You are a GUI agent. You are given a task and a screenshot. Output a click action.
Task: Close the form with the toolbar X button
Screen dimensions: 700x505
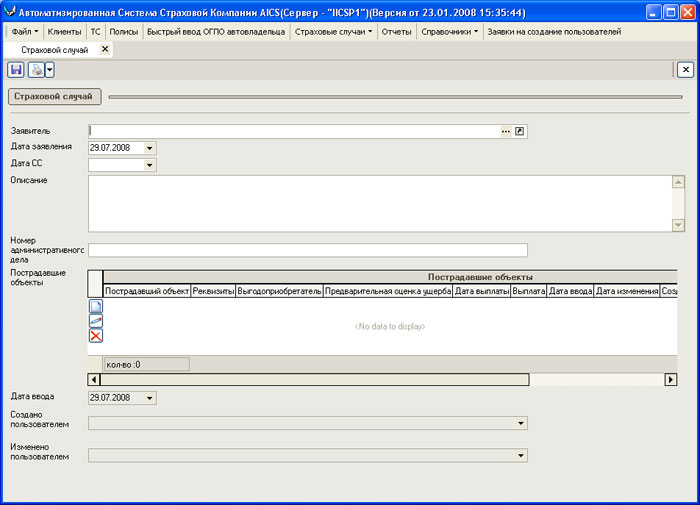685,69
